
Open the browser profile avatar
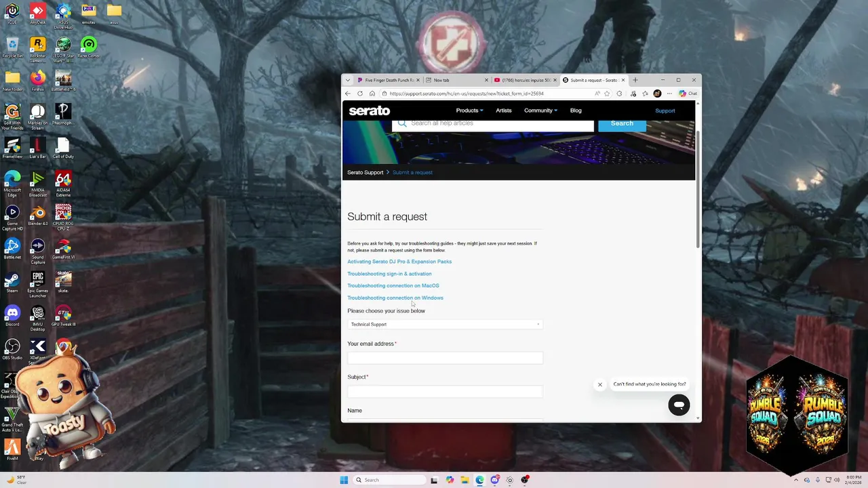657,94
